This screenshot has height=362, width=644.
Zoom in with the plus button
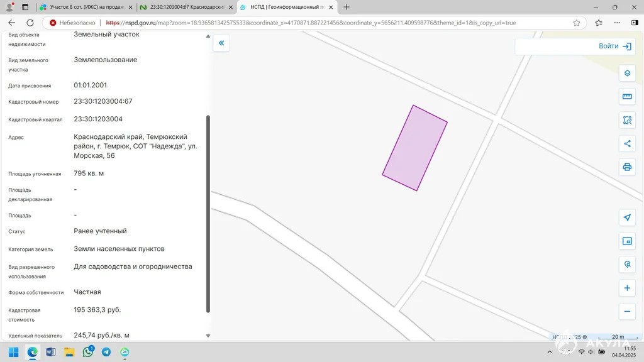coord(627,288)
